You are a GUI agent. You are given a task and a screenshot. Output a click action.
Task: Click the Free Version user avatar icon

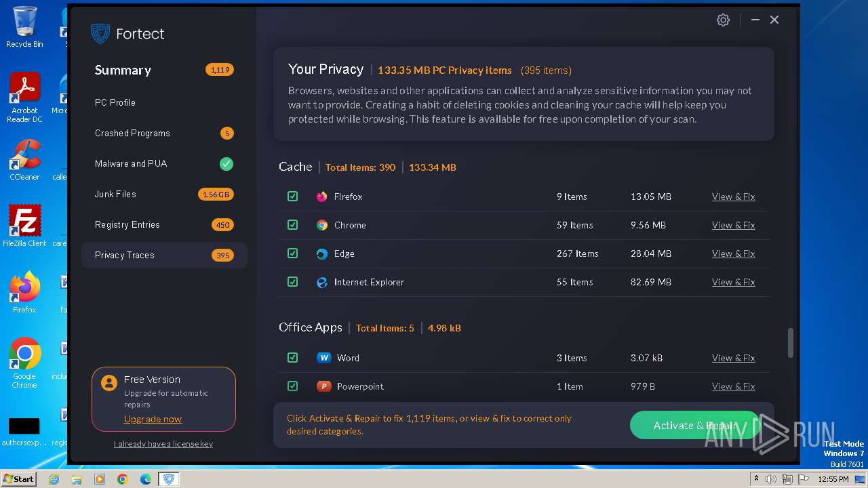pyautogui.click(x=108, y=383)
